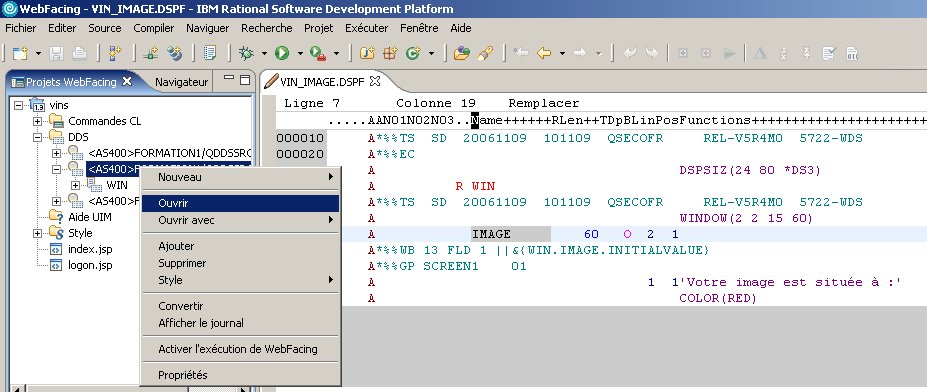Click the Print toolbar icon
Image resolution: width=927 pixels, height=392 pixels.
79,53
